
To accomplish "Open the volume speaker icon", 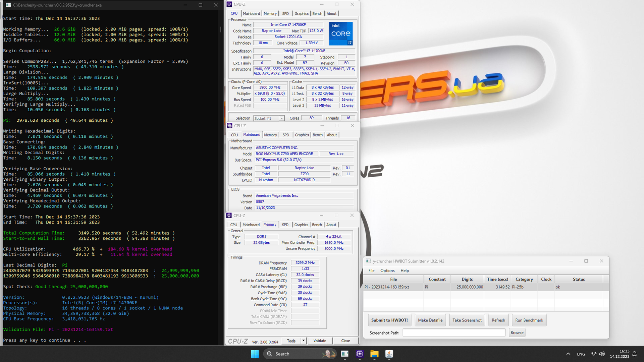I will tap(602, 354).
